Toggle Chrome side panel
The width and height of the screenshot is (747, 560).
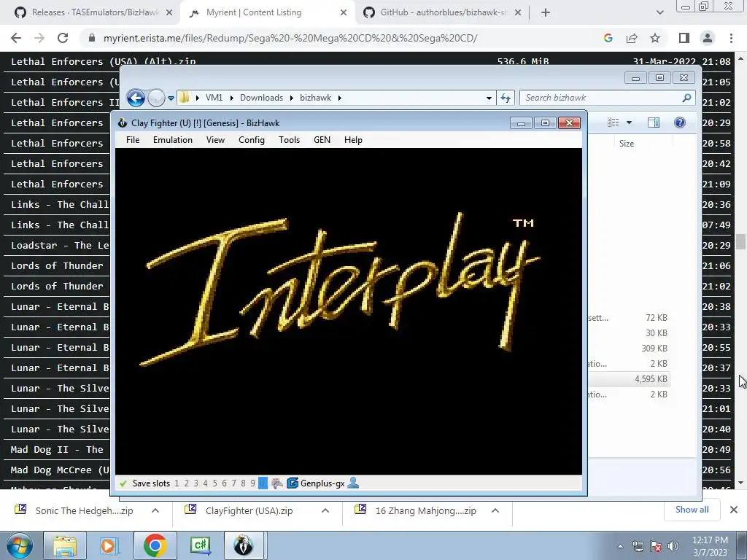(x=684, y=38)
